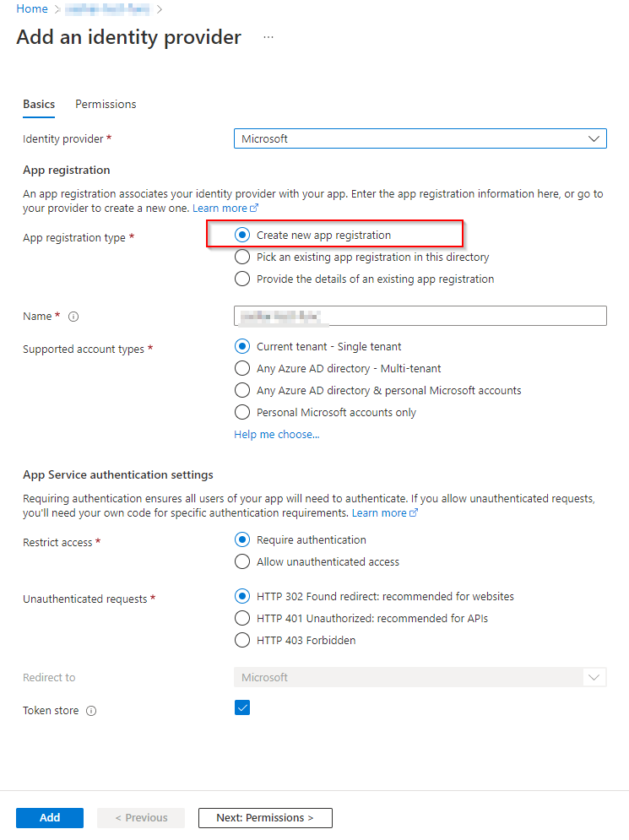Screen dimensions: 629x840
Task: Select 'Personal Microsoft accounts only'
Action: [x=242, y=412]
